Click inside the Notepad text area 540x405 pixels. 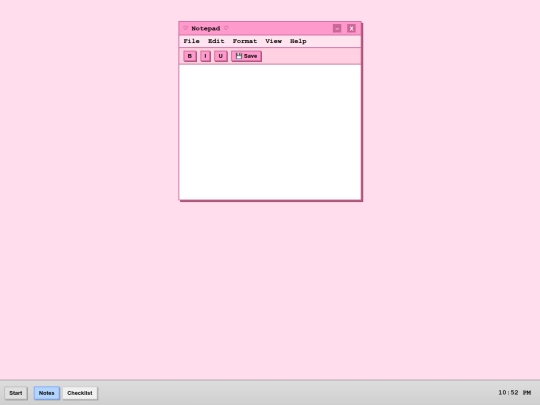tap(270, 132)
